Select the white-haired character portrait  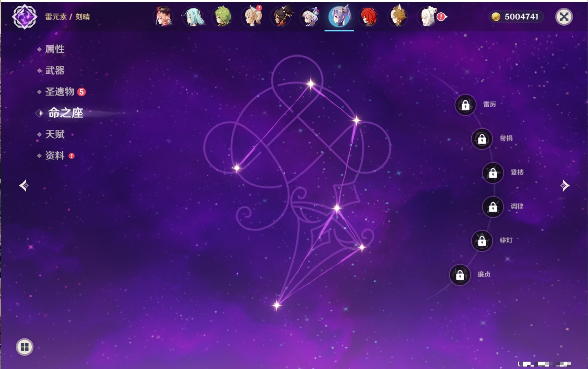[428, 17]
